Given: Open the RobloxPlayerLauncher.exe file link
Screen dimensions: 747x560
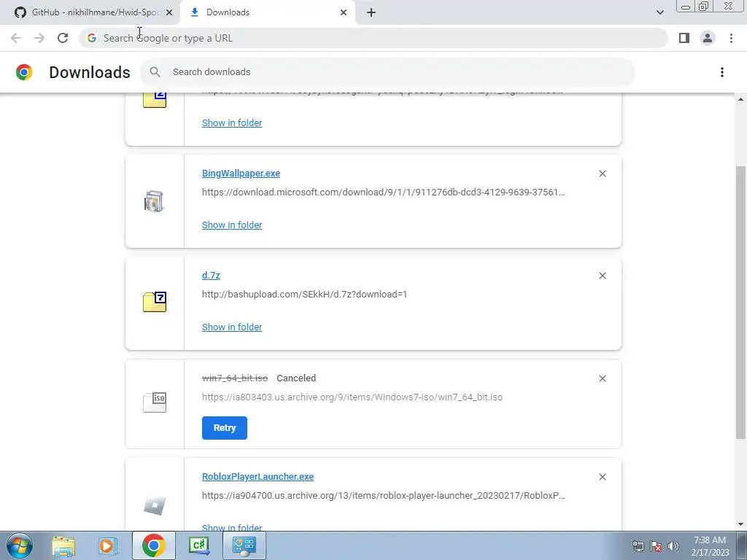Looking at the screenshot, I should click(258, 477).
